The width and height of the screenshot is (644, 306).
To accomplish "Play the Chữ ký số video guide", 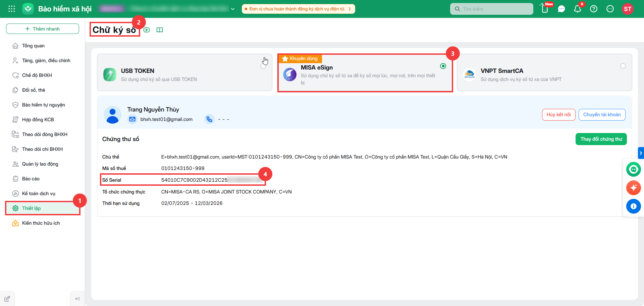I will 147,30.
